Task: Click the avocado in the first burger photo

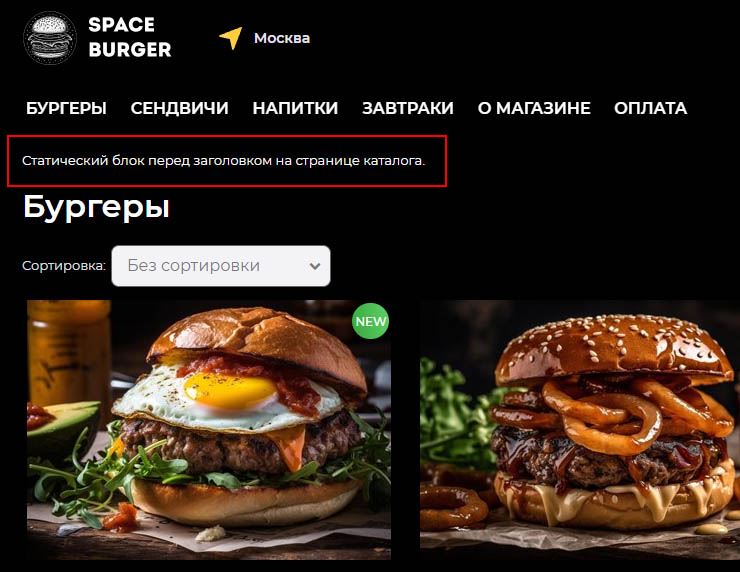Action: click(64, 425)
